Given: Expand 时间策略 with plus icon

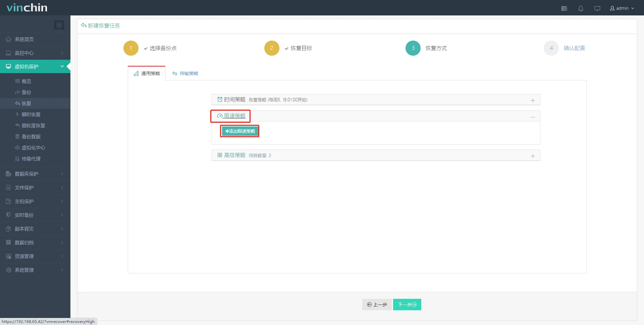Looking at the screenshot, I should [533, 100].
